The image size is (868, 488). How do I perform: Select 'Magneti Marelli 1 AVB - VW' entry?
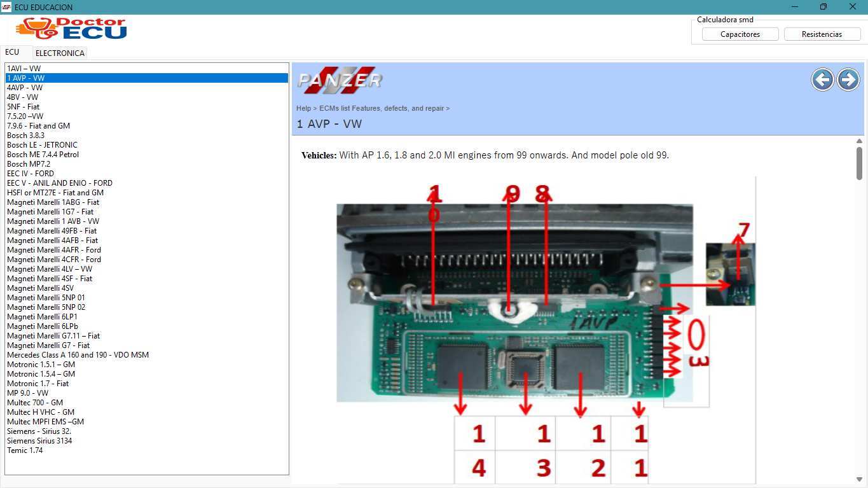click(x=147, y=221)
